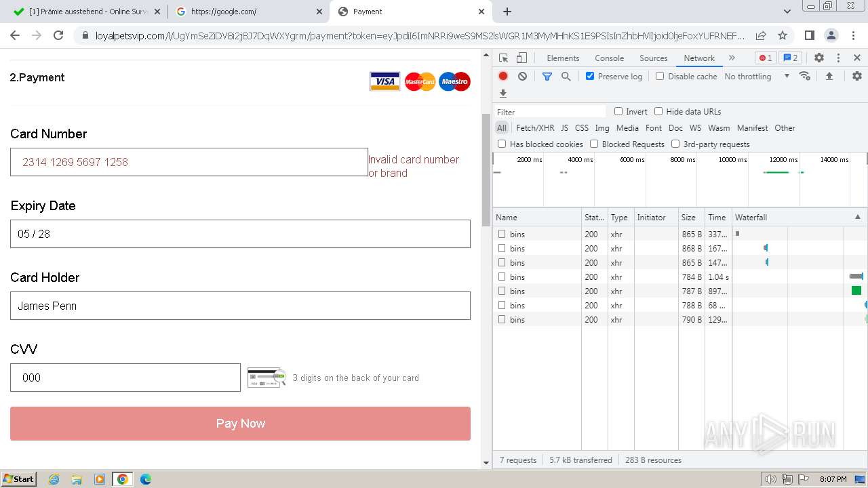Select checkbox of 865 B bins row at 337 ms
The image size is (868, 488).
coord(502,234)
